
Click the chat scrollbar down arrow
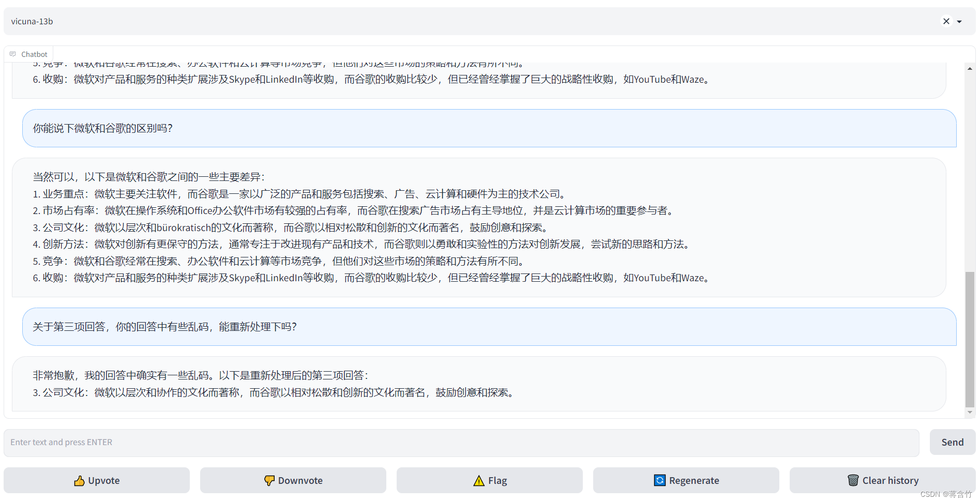[970, 413]
